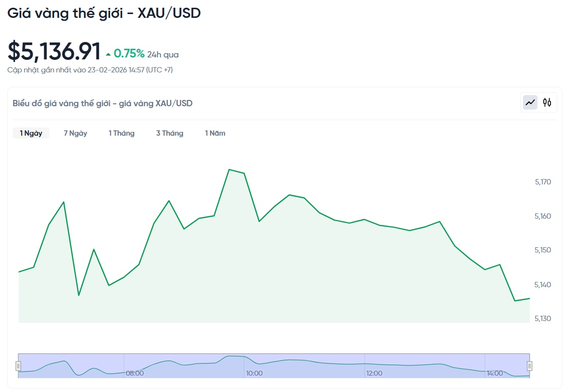565x392 pixels.
Task: Click the right handle of range navigator
Action: pyautogui.click(x=529, y=365)
